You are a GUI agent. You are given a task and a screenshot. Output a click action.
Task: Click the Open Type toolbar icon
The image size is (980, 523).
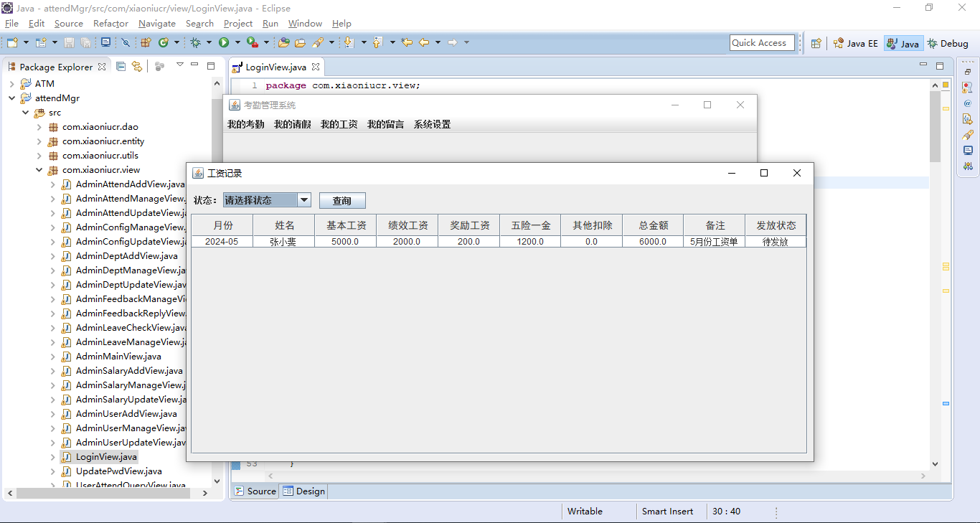coord(284,43)
